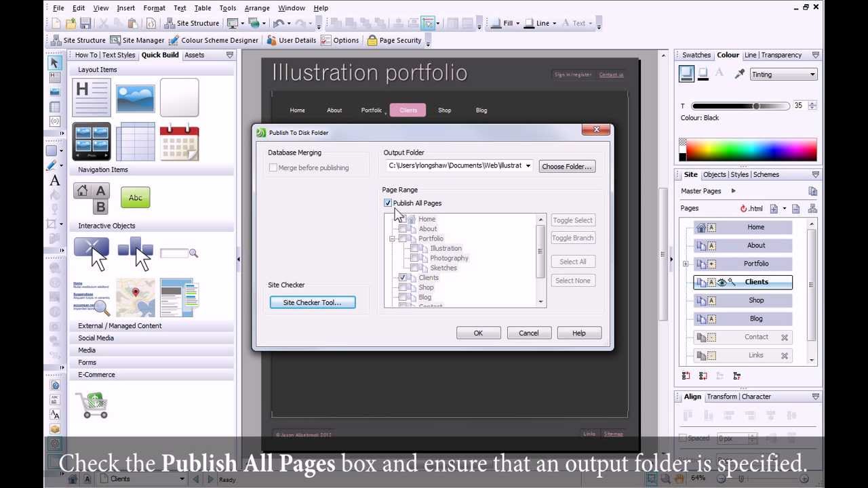868x488 pixels.
Task: Choose the site search box object
Action: pyautogui.click(x=179, y=253)
